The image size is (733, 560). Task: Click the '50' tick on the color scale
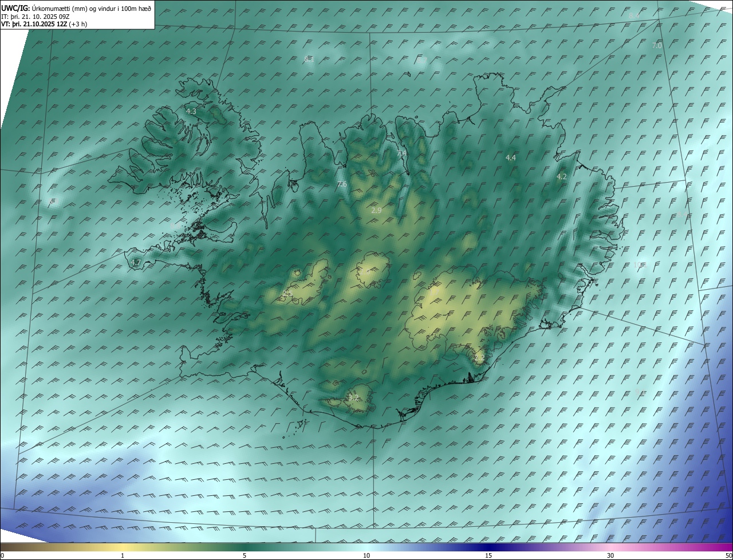[728, 555]
